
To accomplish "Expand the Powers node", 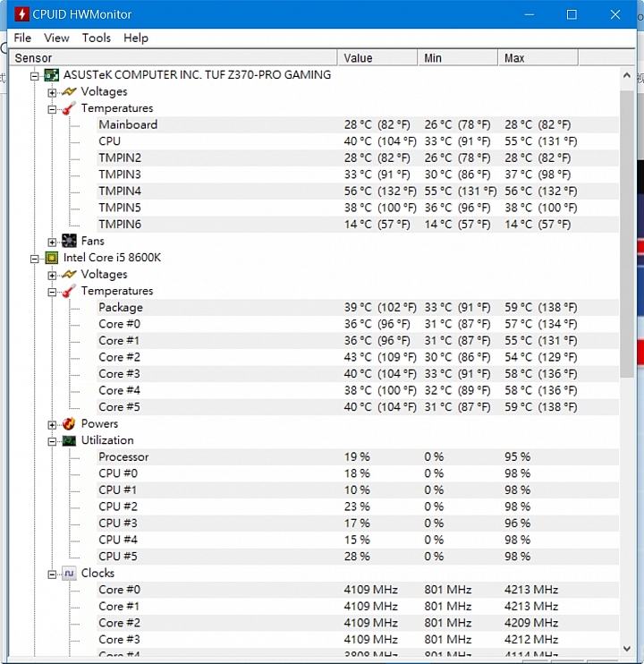I will (x=52, y=425).
